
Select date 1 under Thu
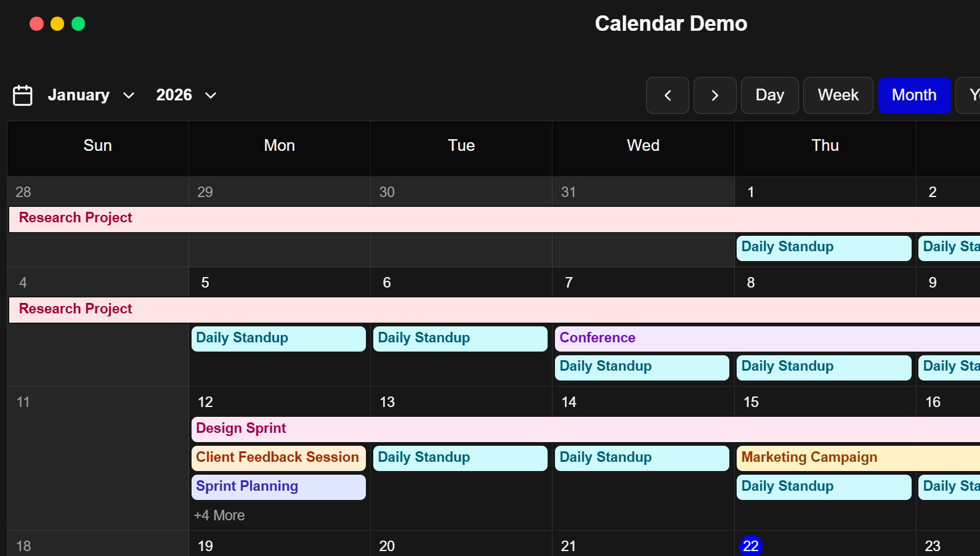pos(751,192)
